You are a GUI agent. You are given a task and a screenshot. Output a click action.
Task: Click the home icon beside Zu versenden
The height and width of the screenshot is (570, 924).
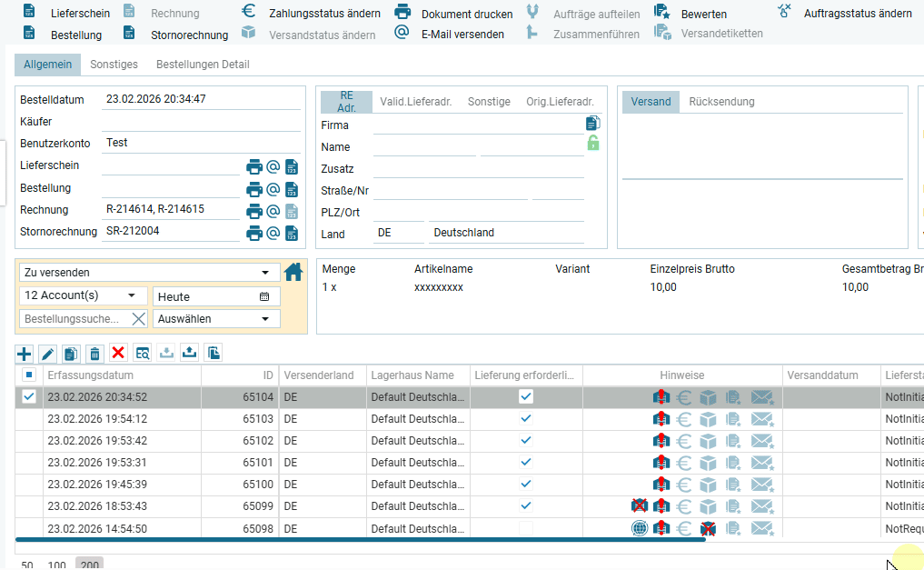coord(293,272)
